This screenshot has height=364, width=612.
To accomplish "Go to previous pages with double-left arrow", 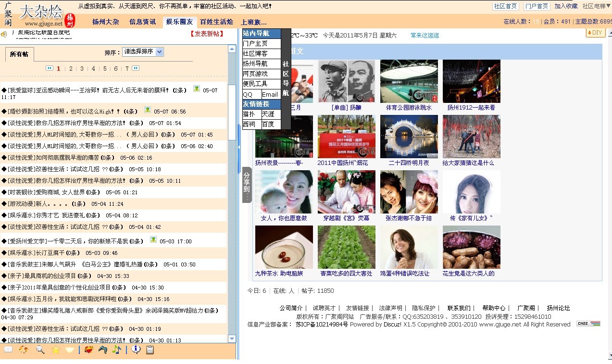I will pyautogui.click(x=49, y=68).
